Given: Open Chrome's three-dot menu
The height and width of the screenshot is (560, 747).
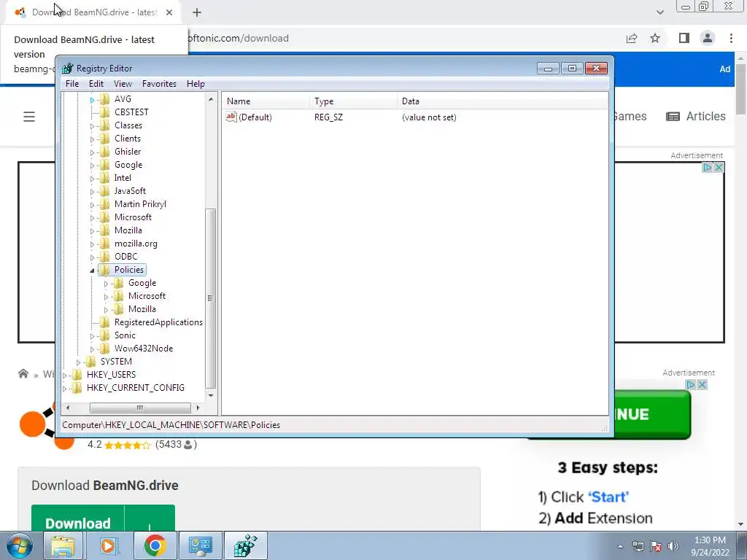Looking at the screenshot, I should 731,38.
